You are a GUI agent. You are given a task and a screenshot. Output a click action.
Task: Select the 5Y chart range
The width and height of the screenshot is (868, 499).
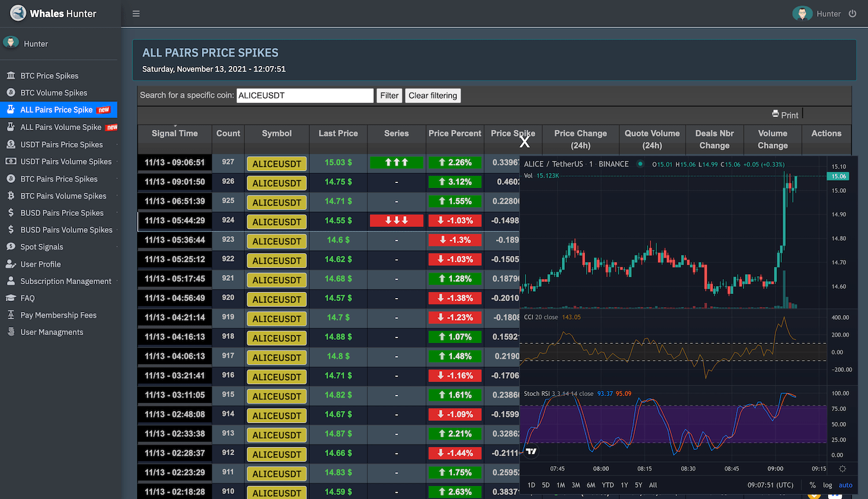(638, 485)
